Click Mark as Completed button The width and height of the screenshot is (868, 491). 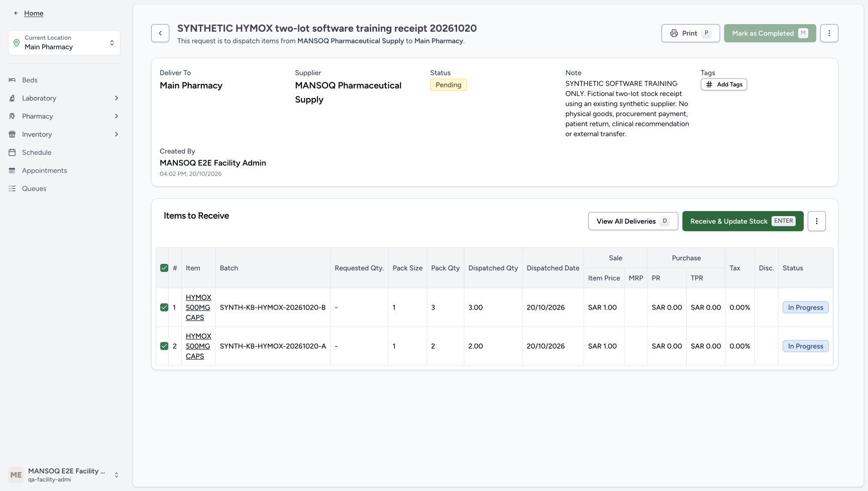pyautogui.click(x=770, y=33)
